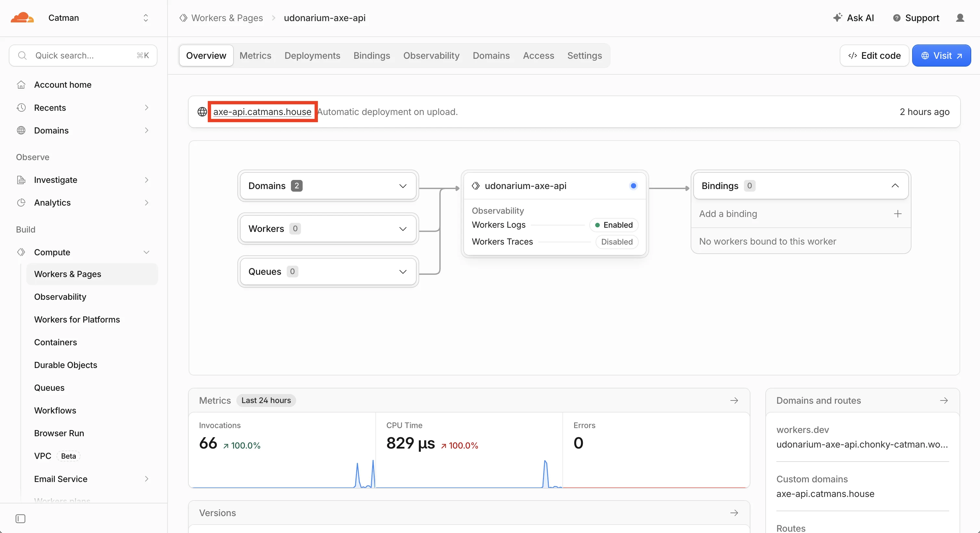The width and height of the screenshot is (980, 533).
Task: Switch to the Metrics tab
Action: click(255, 56)
